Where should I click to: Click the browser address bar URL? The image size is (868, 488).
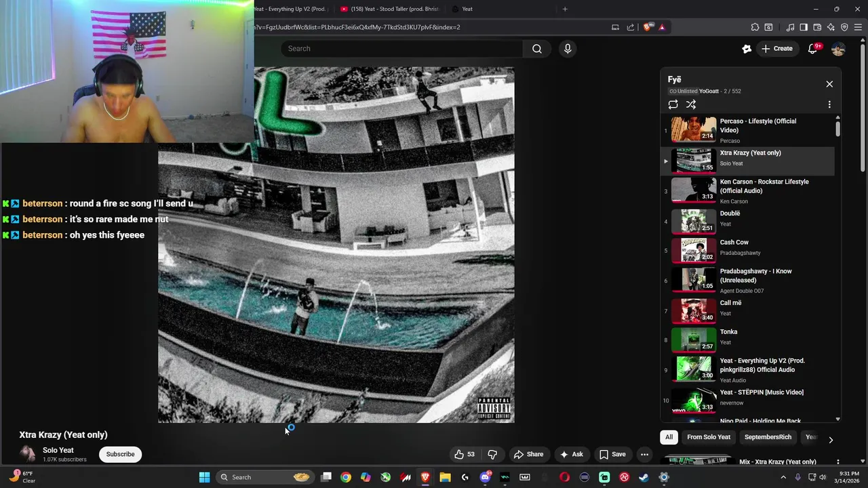(357, 27)
